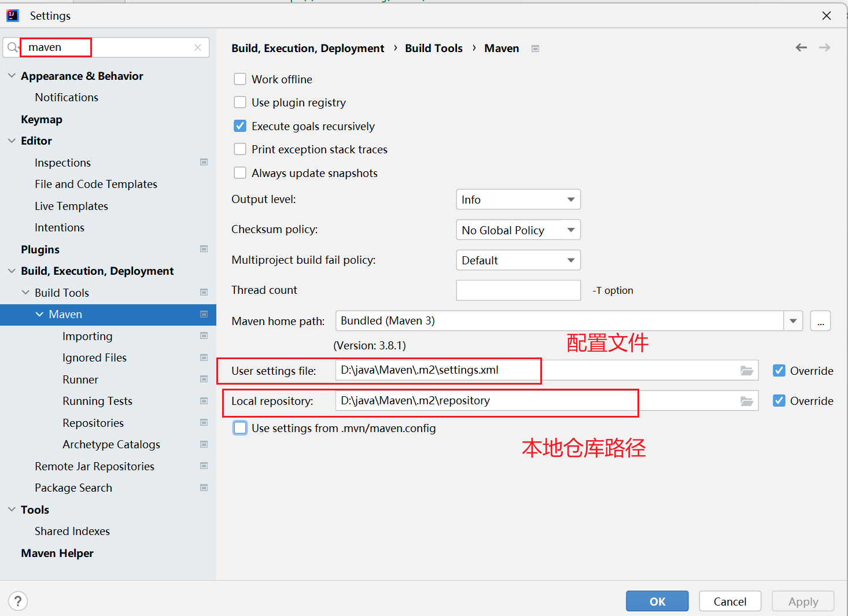Go forward with the right arrow icon
This screenshot has width=848, height=616.
(x=825, y=47)
